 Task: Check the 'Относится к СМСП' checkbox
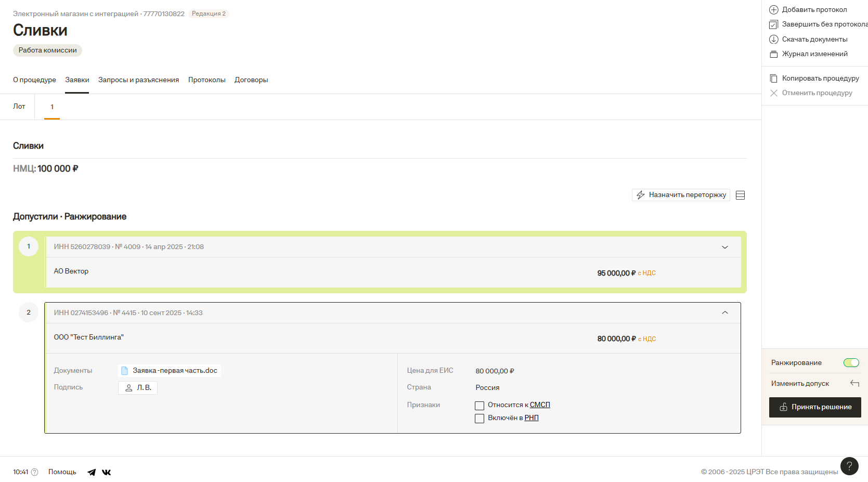pyautogui.click(x=480, y=406)
